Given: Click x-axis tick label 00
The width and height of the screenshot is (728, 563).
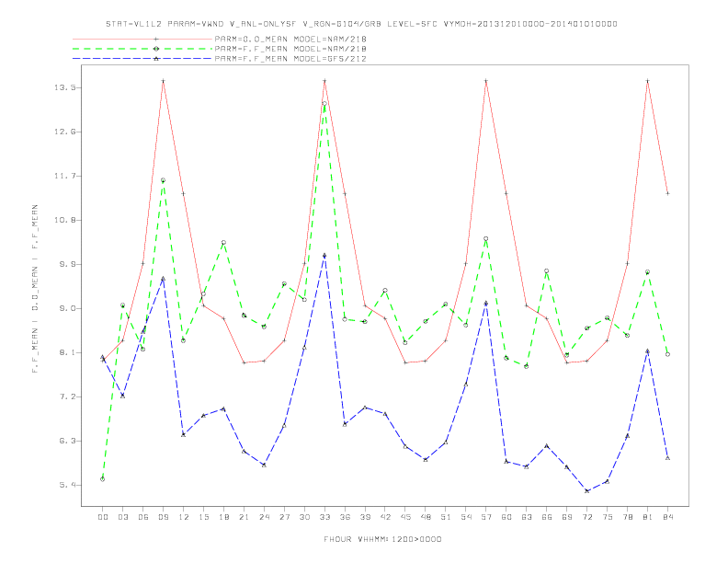Looking at the screenshot, I should [103, 517].
